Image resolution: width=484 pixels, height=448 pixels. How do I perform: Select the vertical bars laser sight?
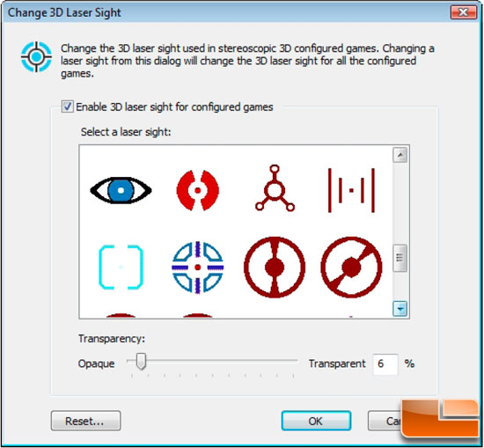point(351,190)
